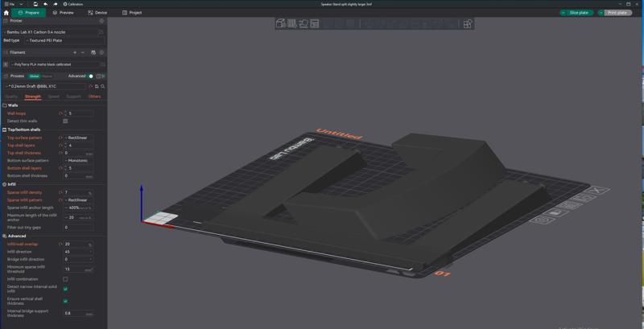Remove a filament with the minus icon
The height and width of the screenshot is (329, 644).
tap(83, 52)
